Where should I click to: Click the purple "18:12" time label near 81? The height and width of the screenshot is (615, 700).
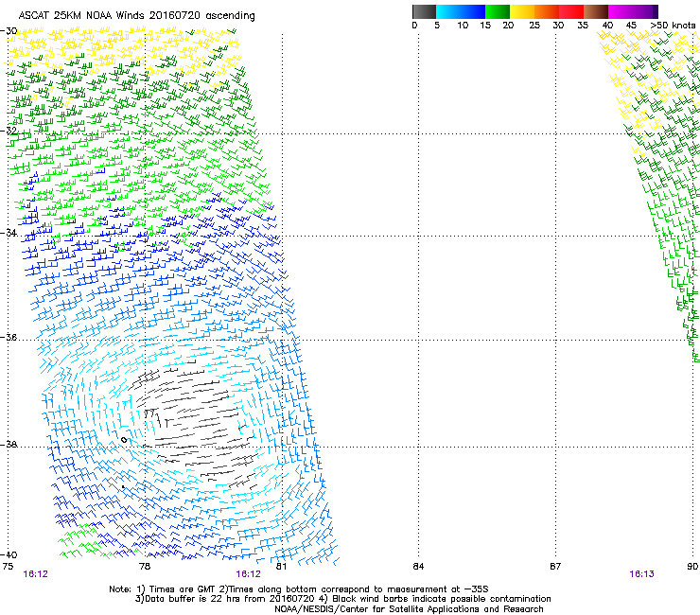248,574
